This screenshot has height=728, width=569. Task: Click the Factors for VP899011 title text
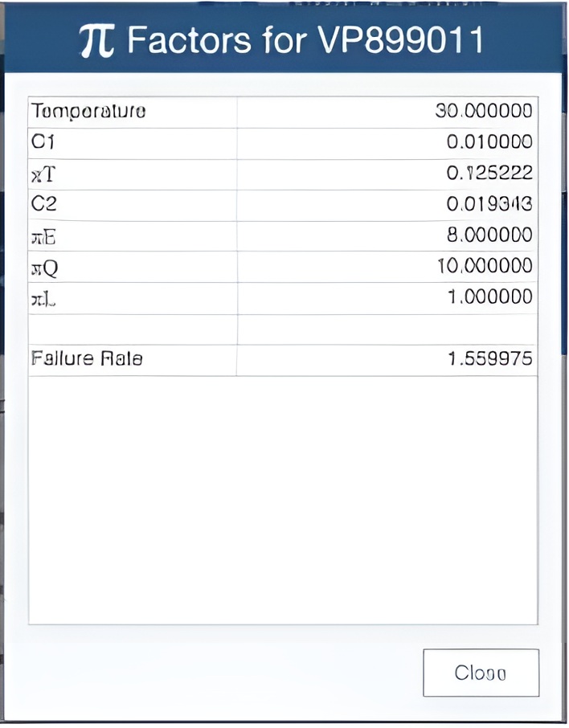(x=305, y=40)
